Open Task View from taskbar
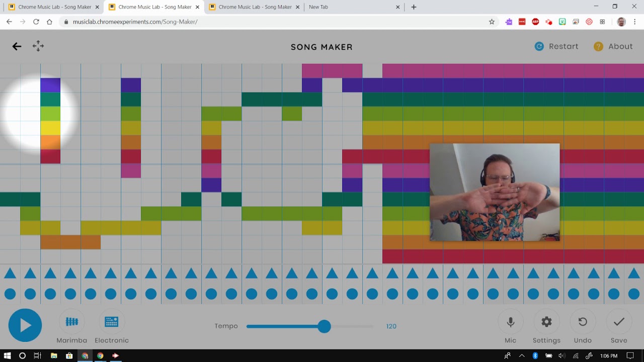The width and height of the screenshot is (644, 362). [x=37, y=355]
